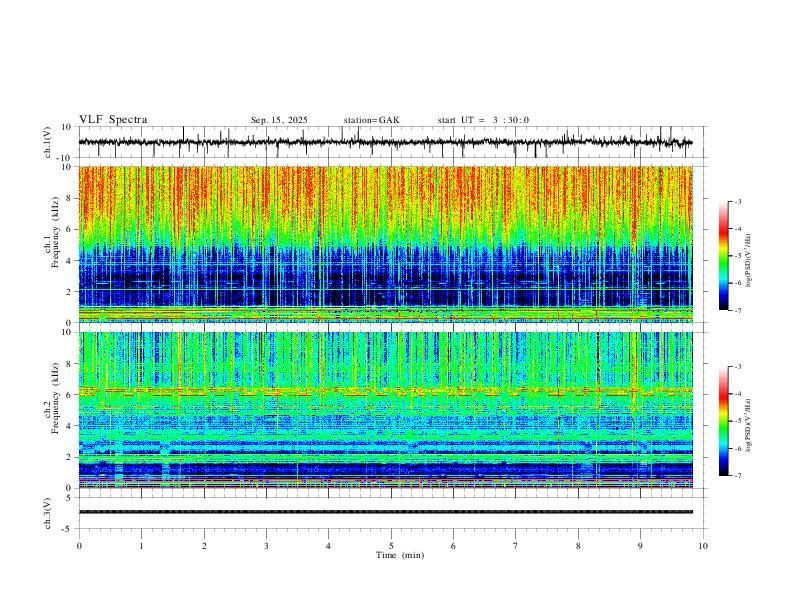Click the ch.2 spectrogram color scale bar
The width and height of the screenshot is (792, 612).
click(723, 421)
